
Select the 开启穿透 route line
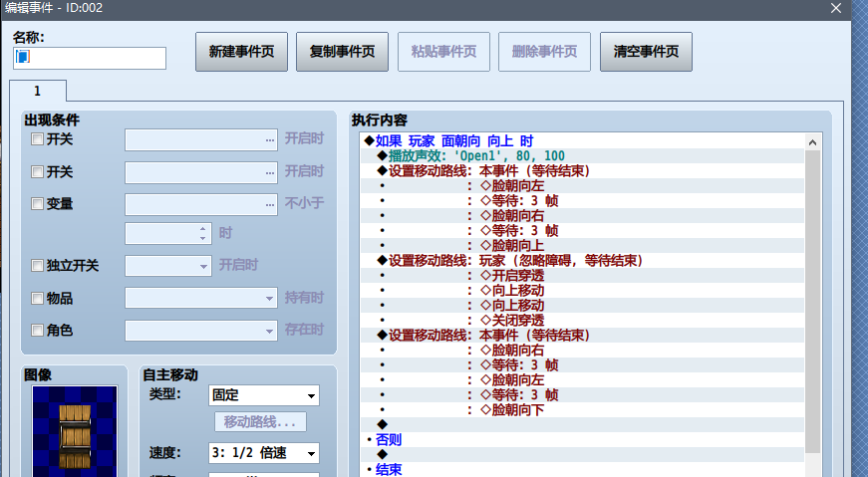pyautogui.click(x=582, y=276)
